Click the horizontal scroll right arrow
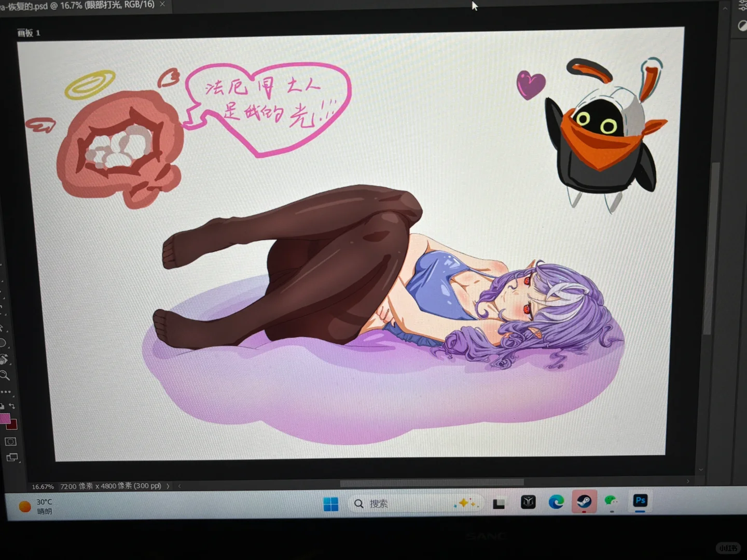The height and width of the screenshot is (560, 747). tap(688, 481)
